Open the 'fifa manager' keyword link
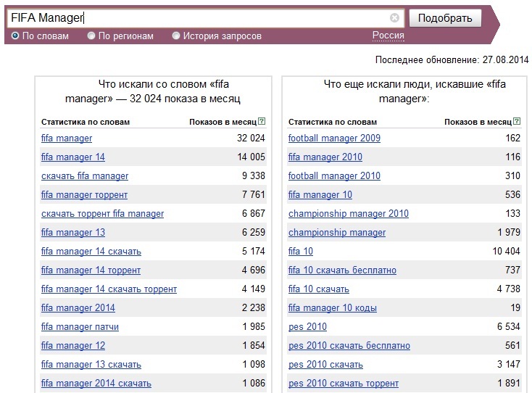 [x=67, y=138]
